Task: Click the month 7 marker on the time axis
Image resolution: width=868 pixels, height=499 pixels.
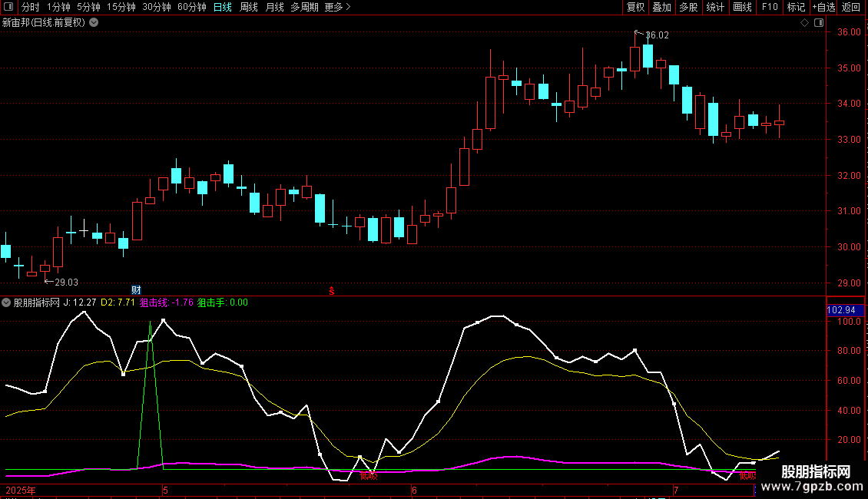Action: [x=676, y=491]
